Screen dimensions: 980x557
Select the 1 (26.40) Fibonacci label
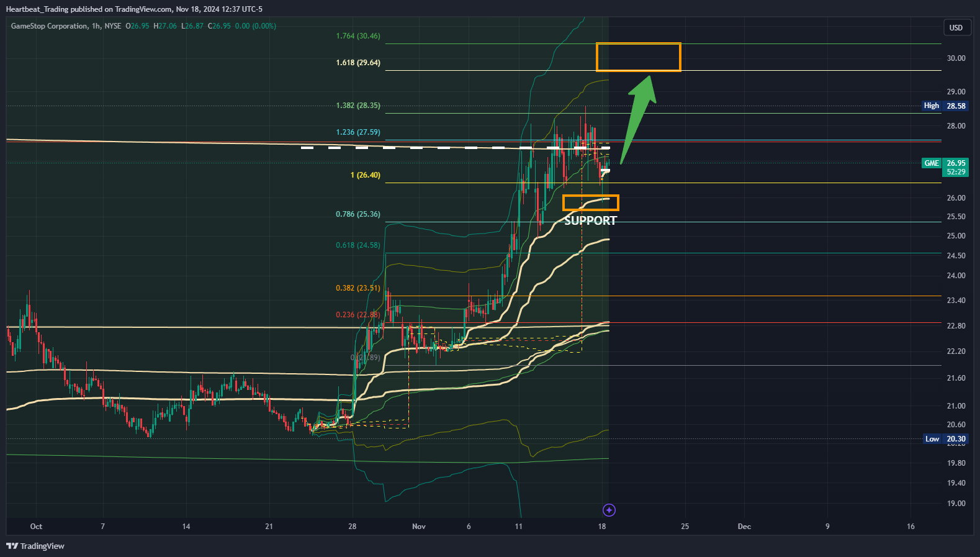point(366,175)
